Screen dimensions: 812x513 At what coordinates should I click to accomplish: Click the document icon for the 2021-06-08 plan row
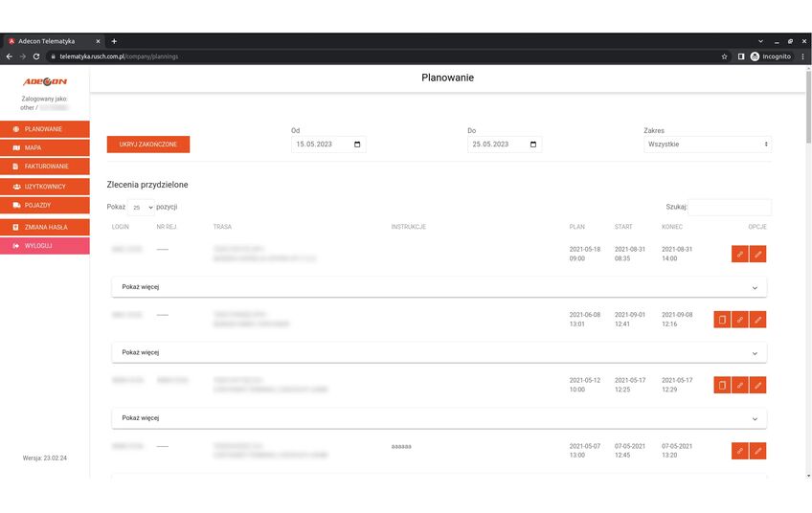[722, 320]
